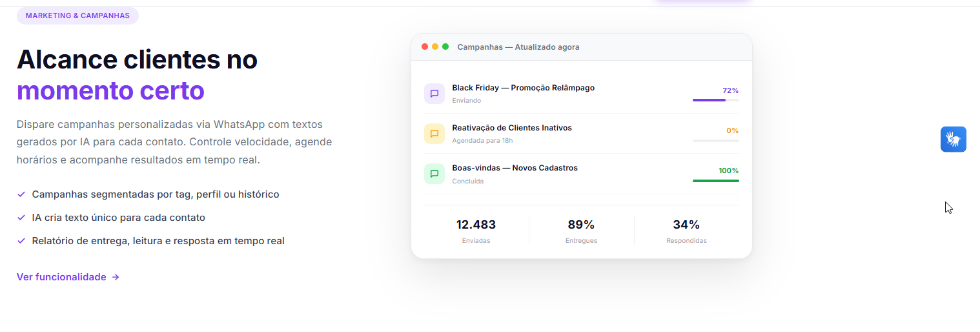
Task: Click the Enviadas label
Action: pos(476,241)
